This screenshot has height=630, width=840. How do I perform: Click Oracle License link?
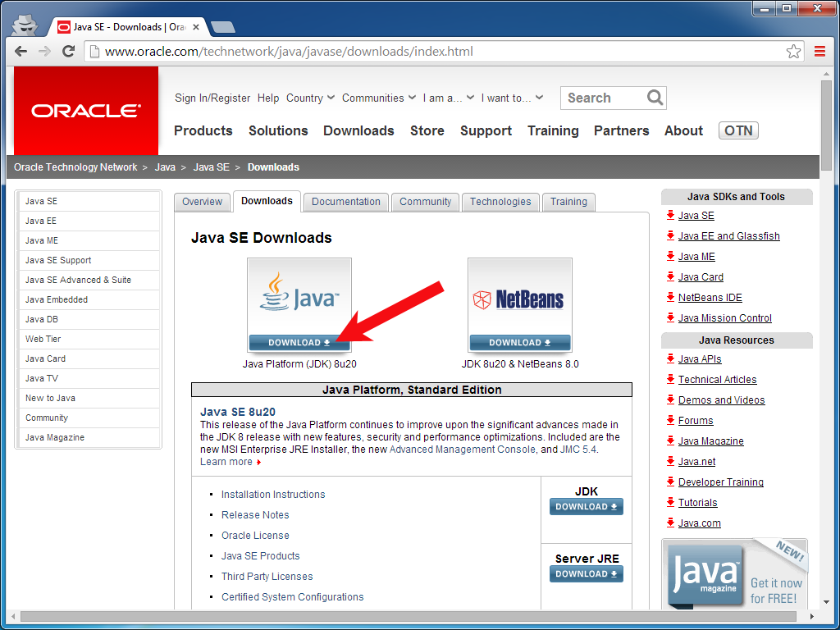point(255,535)
